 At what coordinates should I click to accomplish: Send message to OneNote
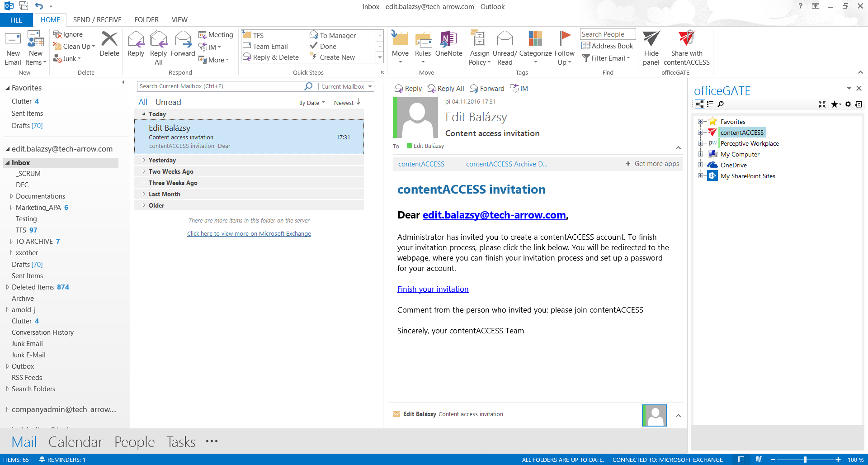[x=448, y=40]
